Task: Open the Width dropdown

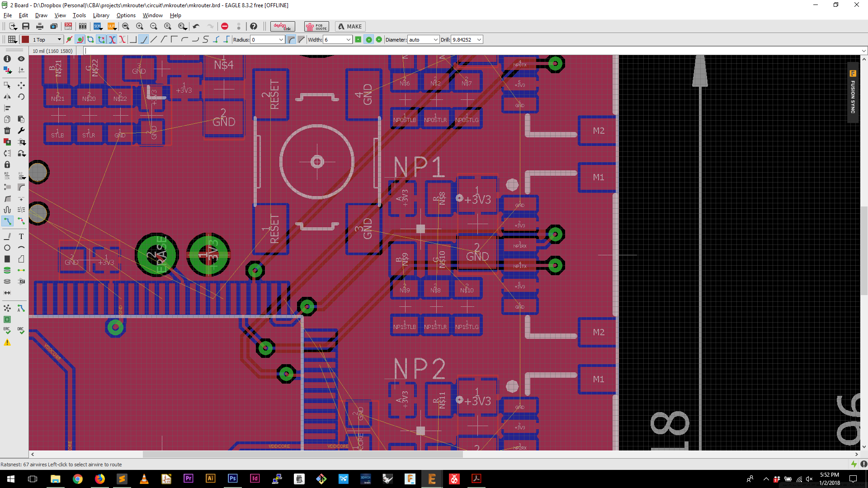Action: click(x=349, y=40)
